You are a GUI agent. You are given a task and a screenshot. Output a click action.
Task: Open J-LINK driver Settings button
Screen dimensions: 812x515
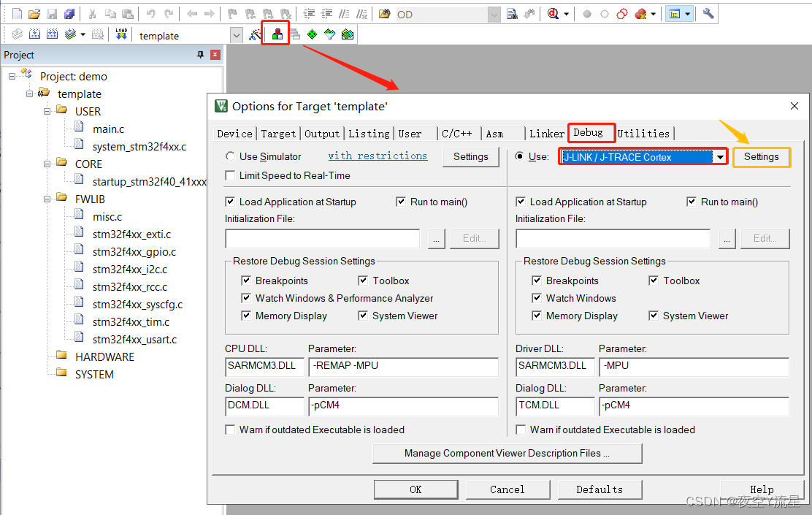point(761,157)
